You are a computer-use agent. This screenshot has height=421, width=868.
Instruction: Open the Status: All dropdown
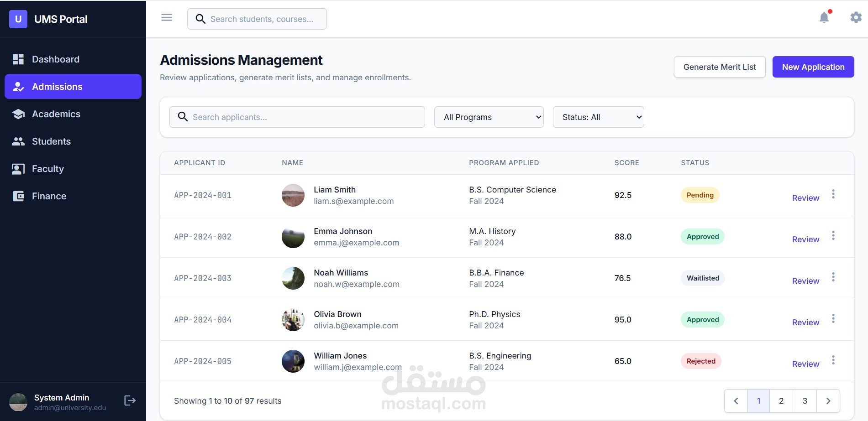pos(598,117)
